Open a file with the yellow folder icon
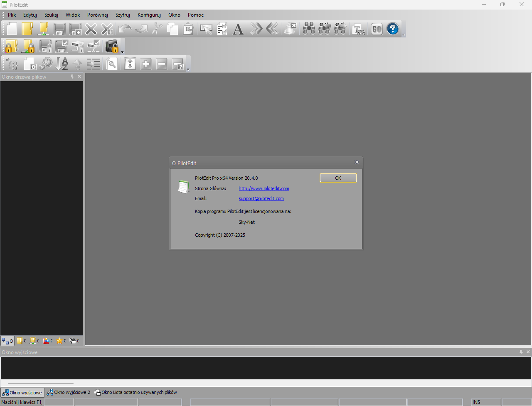Screen dimensions: 532x406 pos(27,29)
